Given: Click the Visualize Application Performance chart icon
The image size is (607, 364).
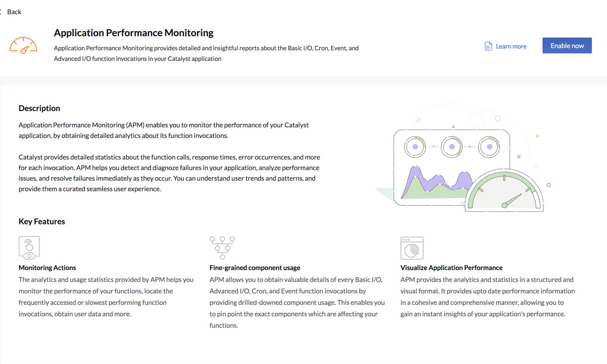Looking at the screenshot, I should coord(412,248).
